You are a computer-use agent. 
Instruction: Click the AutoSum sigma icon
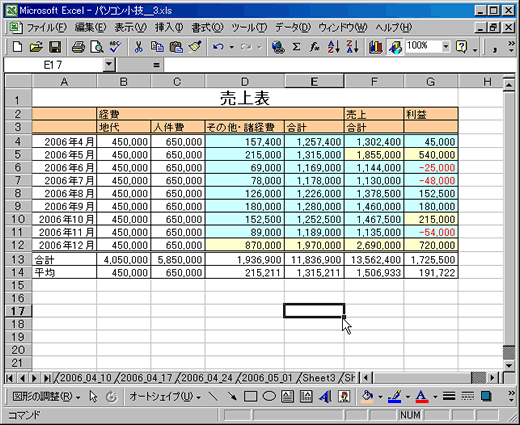(x=296, y=47)
